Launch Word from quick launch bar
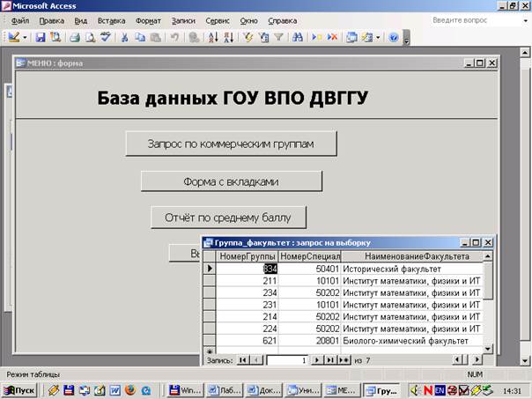Viewport: 532px width, 399px height. pos(115,390)
